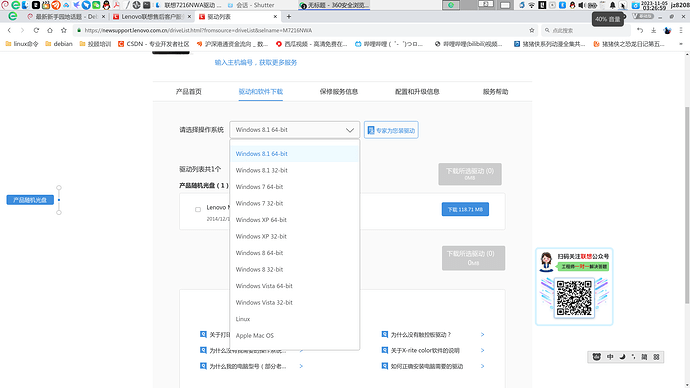This screenshot has height=388, width=690.
Task: Select Windows 8 64-bit option
Action: coord(294,253)
